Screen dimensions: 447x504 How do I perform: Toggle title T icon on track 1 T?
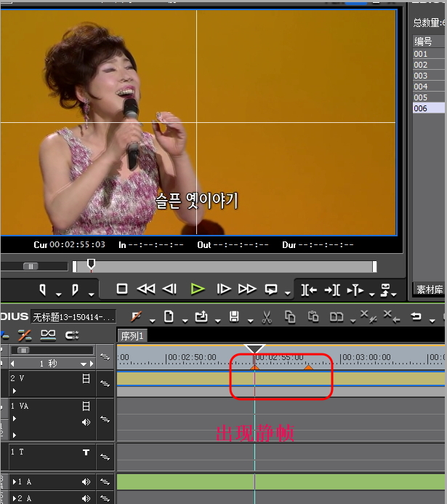86,452
